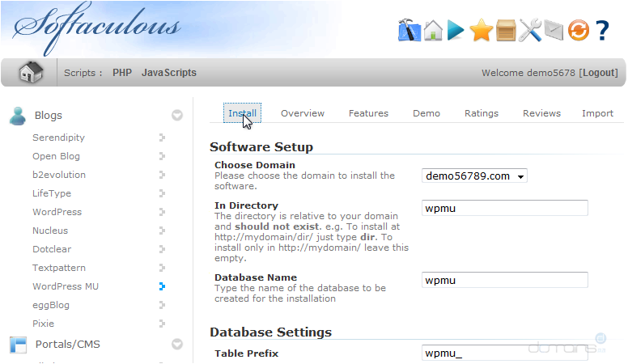The image size is (628, 364).
Task: Click the blue play arrow icon
Action: [x=456, y=31]
